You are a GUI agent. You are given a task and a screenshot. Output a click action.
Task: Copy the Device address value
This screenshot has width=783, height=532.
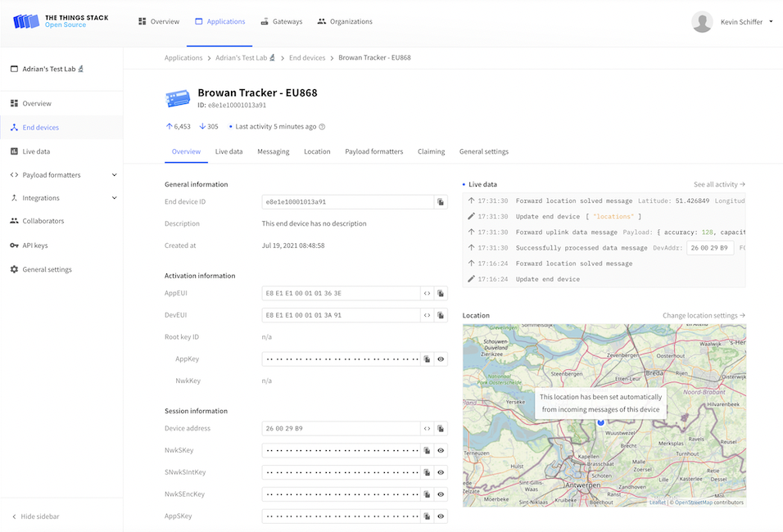pyautogui.click(x=441, y=428)
